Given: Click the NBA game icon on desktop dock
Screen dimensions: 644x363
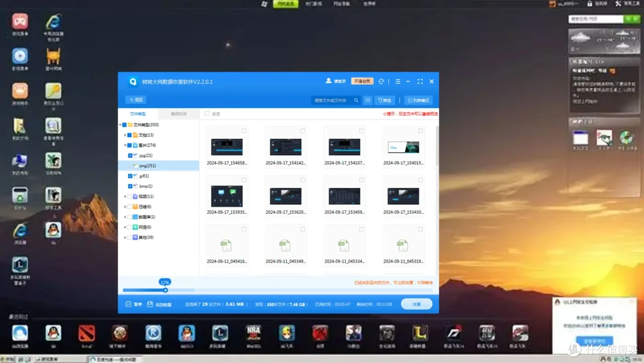Looking at the screenshot, I should pyautogui.click(x=253, y=333).
